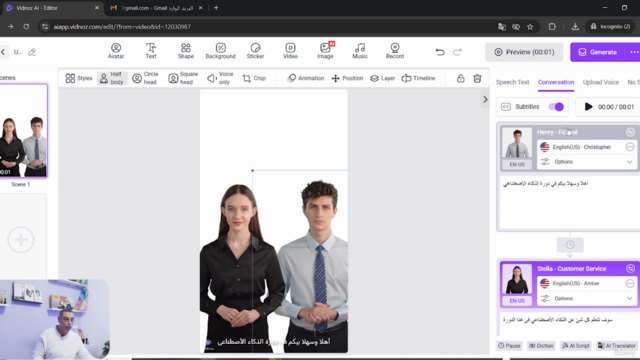Select Scene 1 thumbnail
Screen dimensions: 640x360
[23, 131]
